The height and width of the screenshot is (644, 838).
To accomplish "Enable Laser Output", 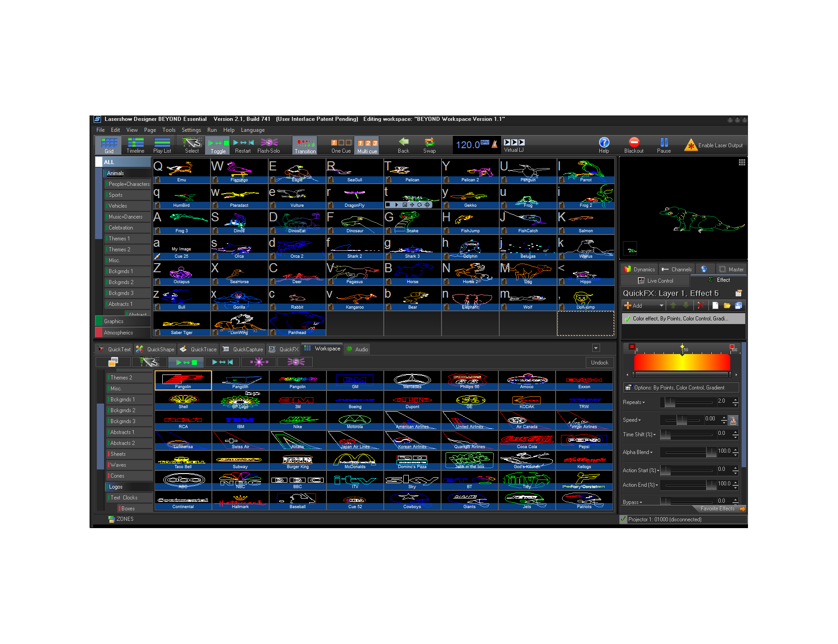I will 714,145.
